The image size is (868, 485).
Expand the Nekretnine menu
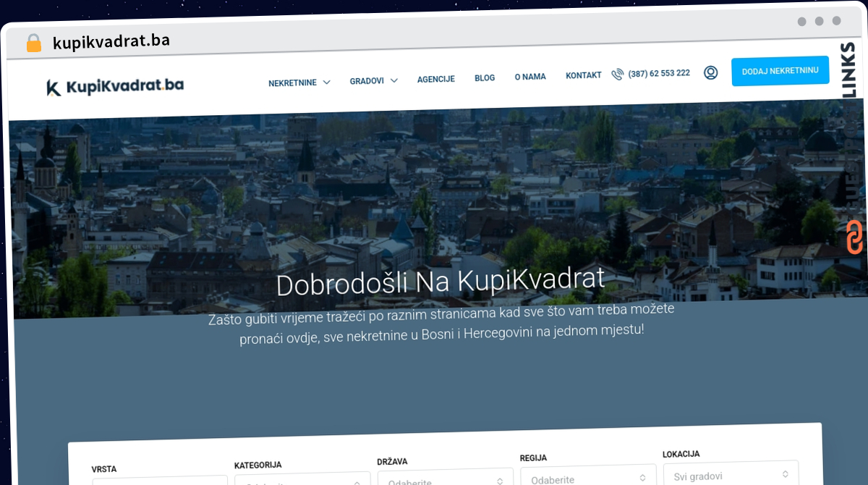coord(299,83)
